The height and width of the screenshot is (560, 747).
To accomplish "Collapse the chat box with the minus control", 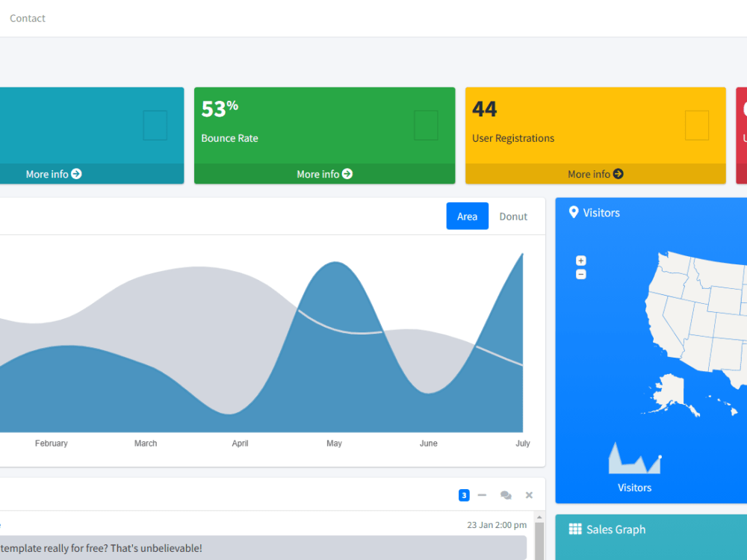I will [482, 495].
